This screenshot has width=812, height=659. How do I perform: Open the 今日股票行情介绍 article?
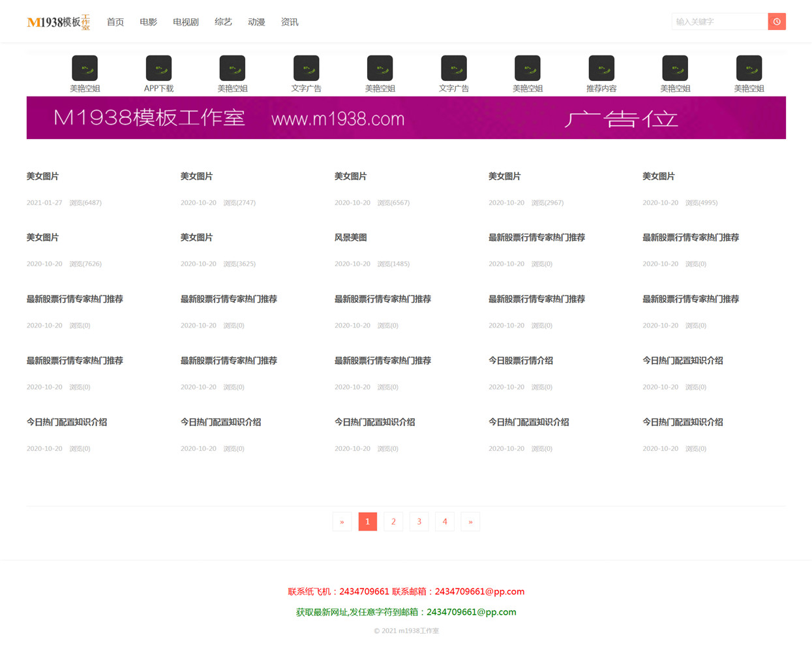[x=520, y=360]
